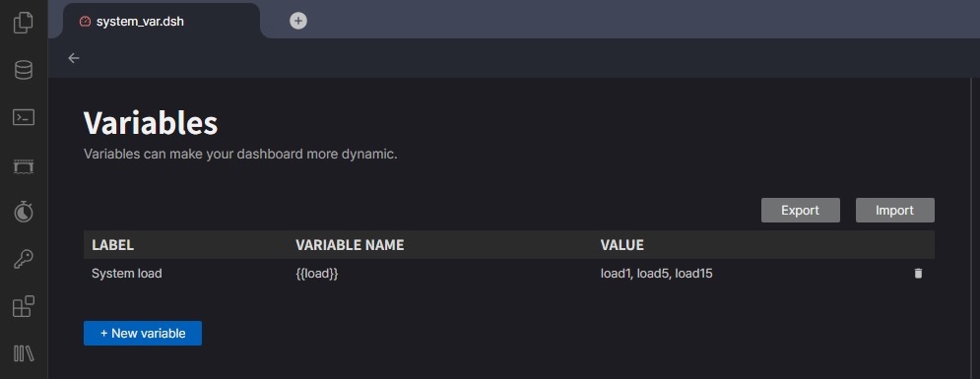The image size is (980, 379).
Task: Open the blocks/extensions sidebar icon
Action: (x=23, y=306)
